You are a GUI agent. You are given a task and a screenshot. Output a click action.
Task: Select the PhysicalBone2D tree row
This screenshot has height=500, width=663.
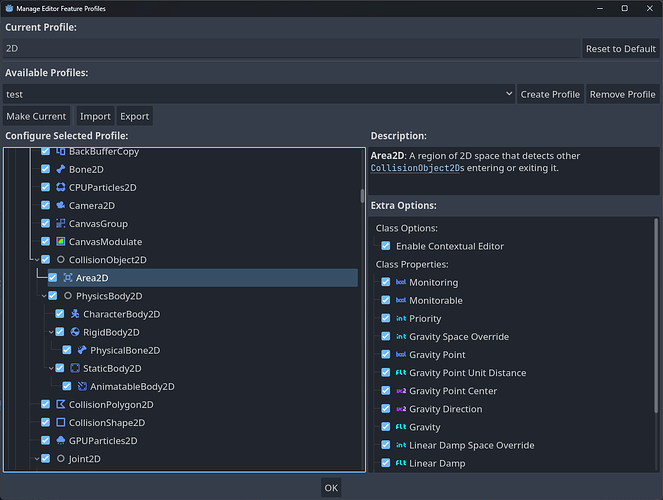[x=209, y=350]
